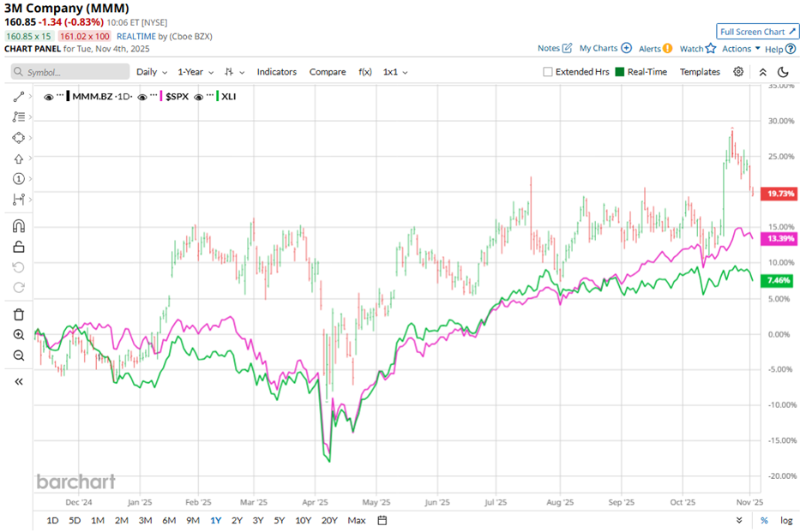This screenshot has width=806, height=532.
Task: Click the lock drawings icon
Action: click(x=18, y=247)
